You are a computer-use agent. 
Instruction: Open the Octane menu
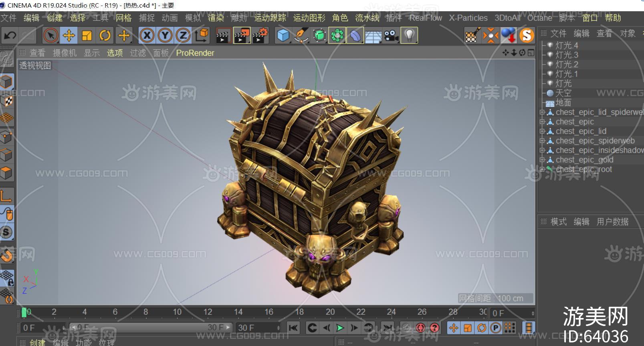tap(540, 18)
